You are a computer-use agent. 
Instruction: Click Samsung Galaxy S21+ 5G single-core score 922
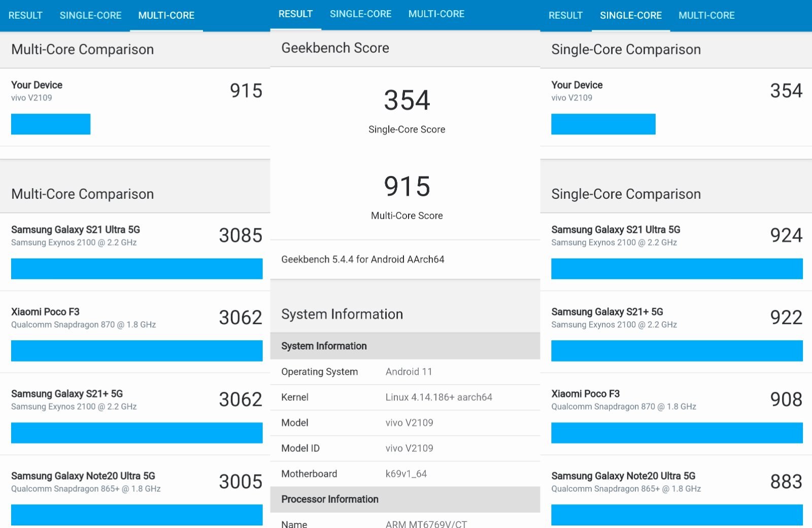coord(786,318)
